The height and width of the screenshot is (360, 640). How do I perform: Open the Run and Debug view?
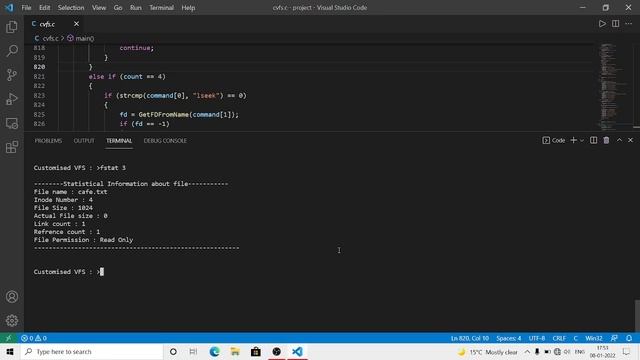(x=12, y=99)
